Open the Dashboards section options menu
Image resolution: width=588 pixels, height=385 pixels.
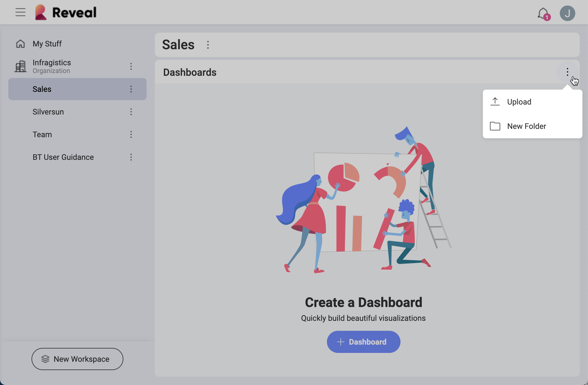[x=567, y=72]
